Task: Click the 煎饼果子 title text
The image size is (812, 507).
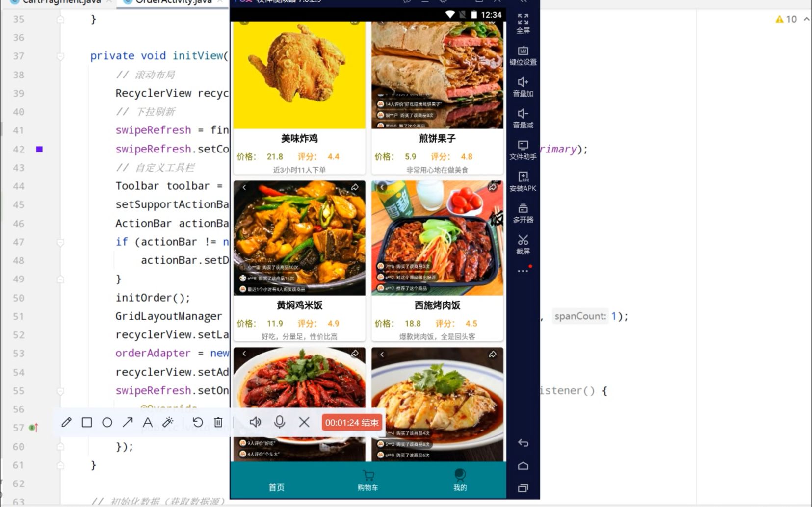Action: 437,138
